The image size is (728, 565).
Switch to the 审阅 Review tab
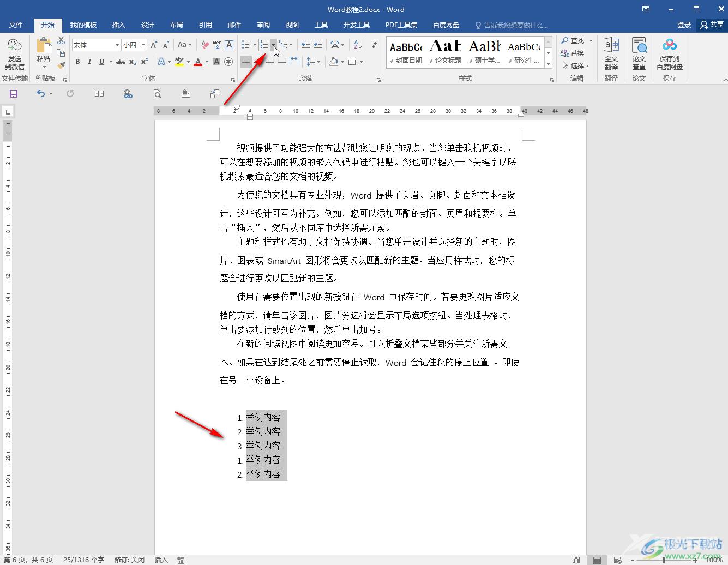263,25
